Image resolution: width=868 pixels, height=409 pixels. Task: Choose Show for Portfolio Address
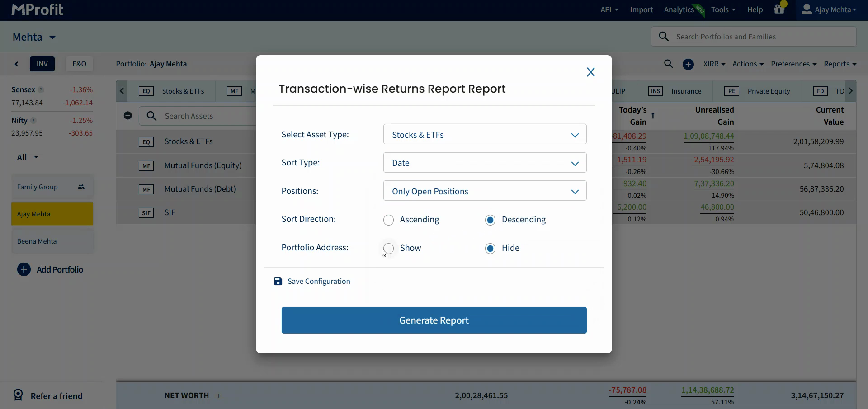(388, 249)
